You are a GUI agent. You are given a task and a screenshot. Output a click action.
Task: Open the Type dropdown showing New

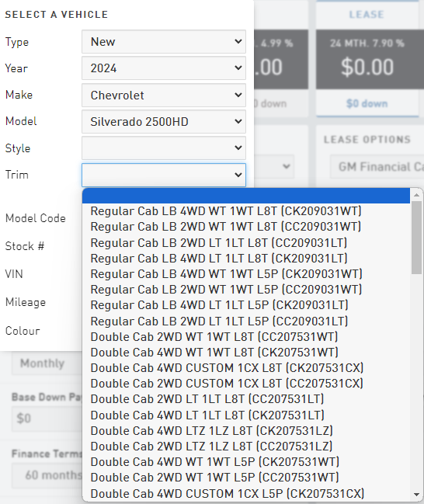click(x=164, y=42)
